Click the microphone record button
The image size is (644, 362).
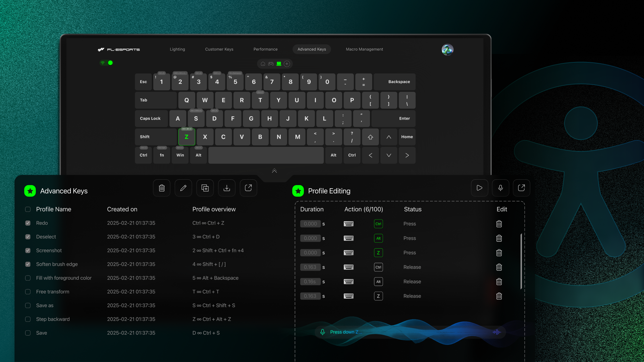click(500, 188)
